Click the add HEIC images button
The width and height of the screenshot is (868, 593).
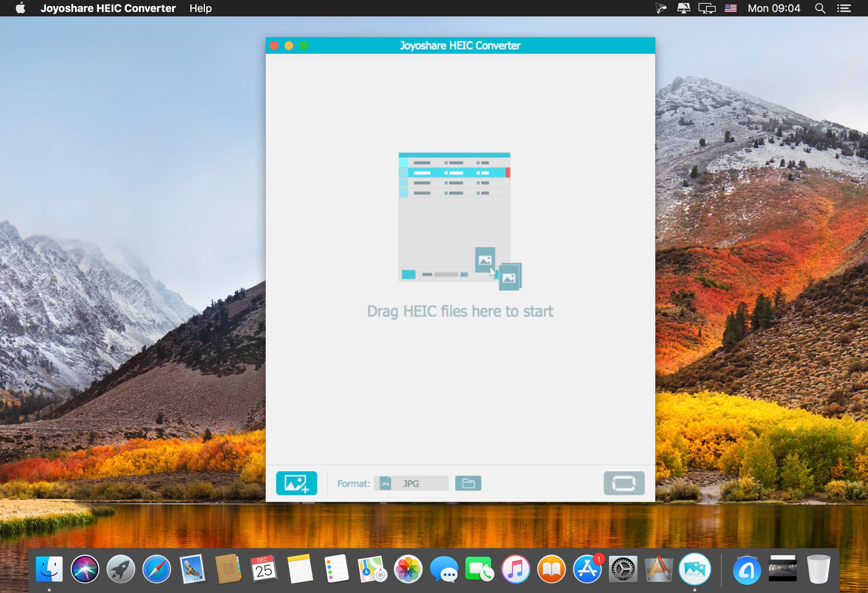coord(296,483)
